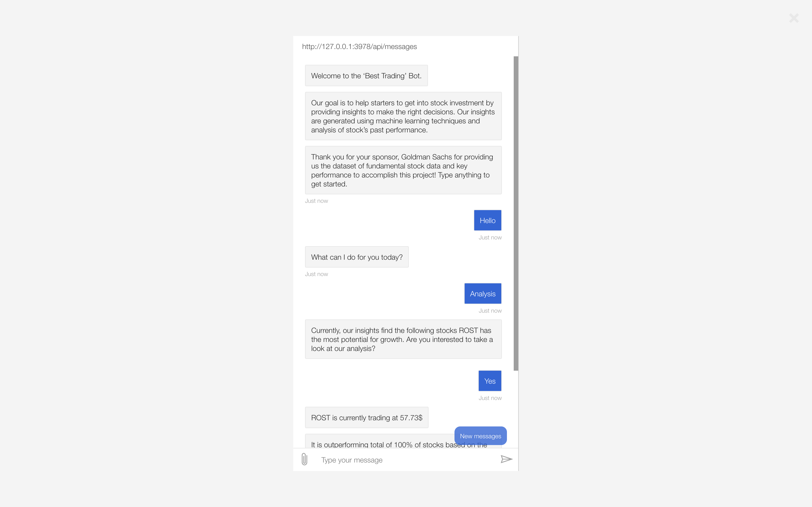
Task: Click the 'Just now' timestamp under Hello
Action: pyautogui.click(x=490, y=237)
